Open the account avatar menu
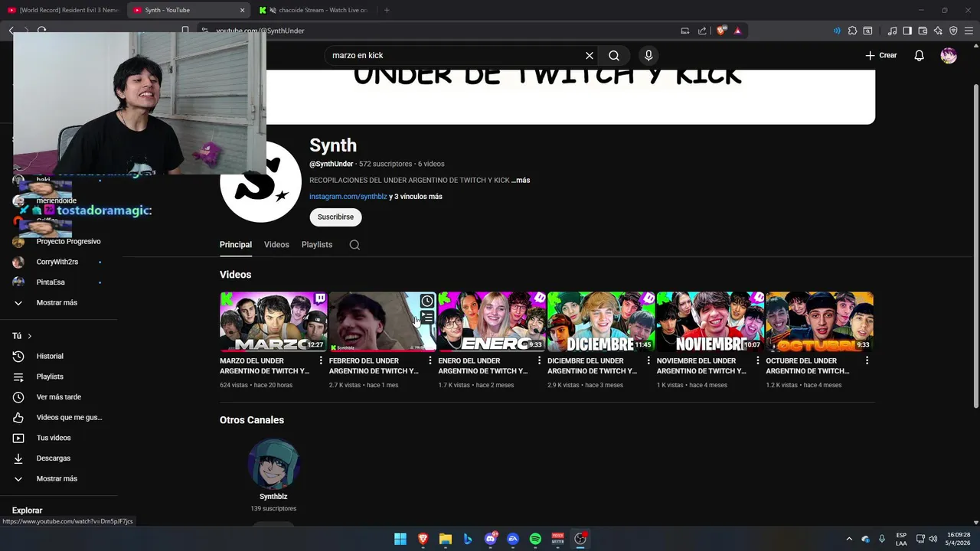The width and height of the screenshot is (980, 551). (949, 55)
